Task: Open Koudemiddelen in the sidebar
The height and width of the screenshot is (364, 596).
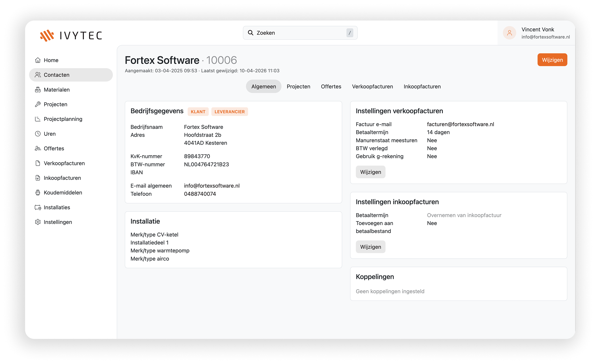Action: pyautogui.click(x=71, y=193)
